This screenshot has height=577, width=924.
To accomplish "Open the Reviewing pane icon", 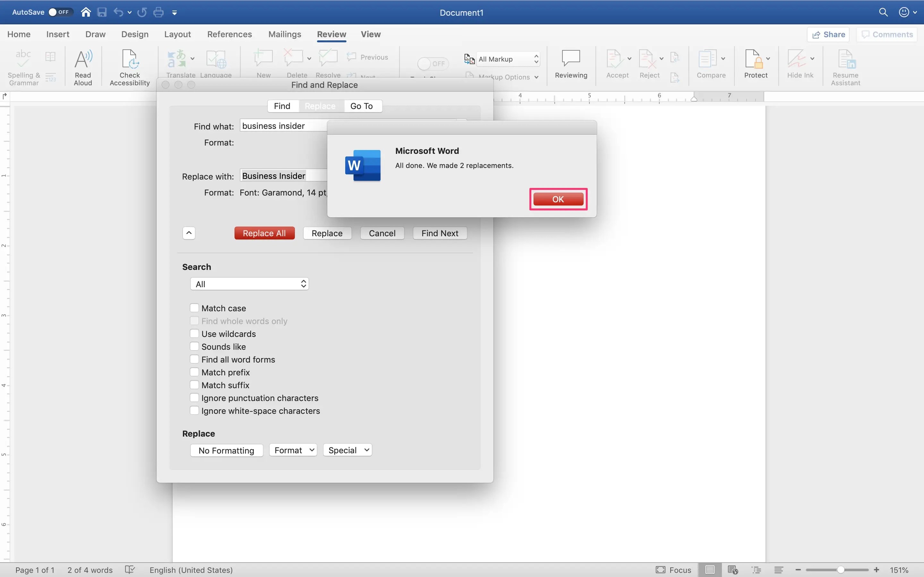I will [571, 59].
